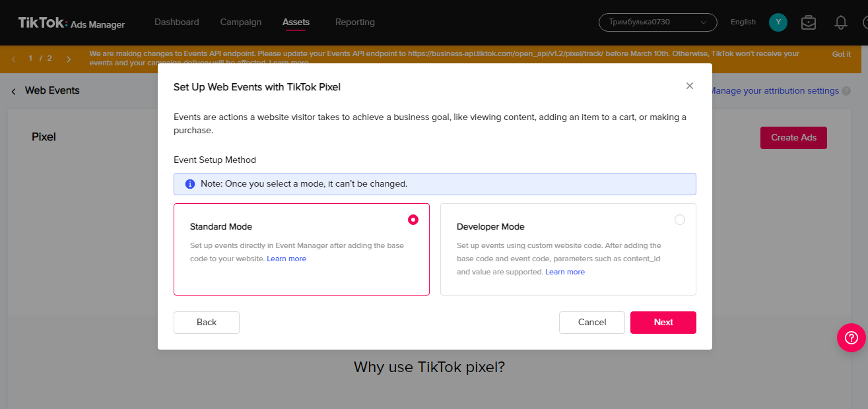This screenshot has height=409, width=868.
Task: Open Learn more under Developer Mode
Action: click(x=565, y=272)
